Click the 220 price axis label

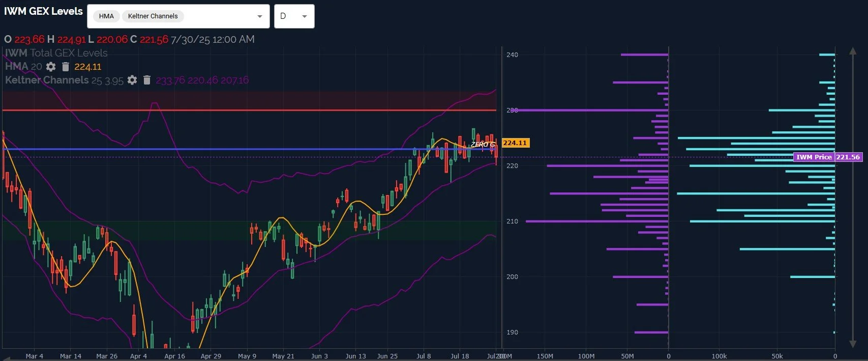coord(512,166)
